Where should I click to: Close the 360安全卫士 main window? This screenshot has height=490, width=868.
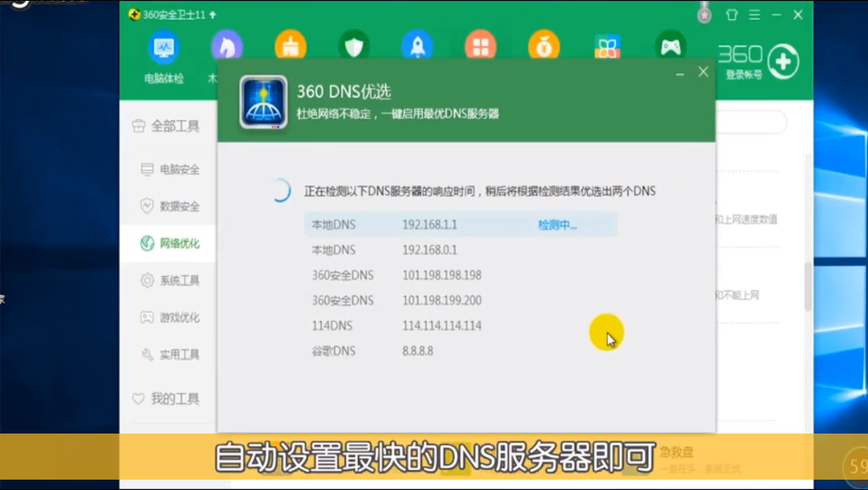798,15
